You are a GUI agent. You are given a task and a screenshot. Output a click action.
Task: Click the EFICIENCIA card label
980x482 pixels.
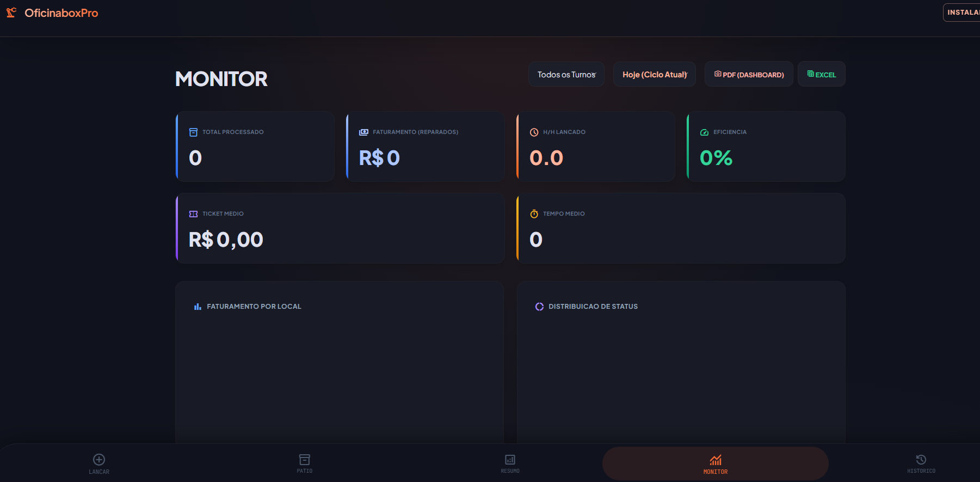[x=730, y=132]
